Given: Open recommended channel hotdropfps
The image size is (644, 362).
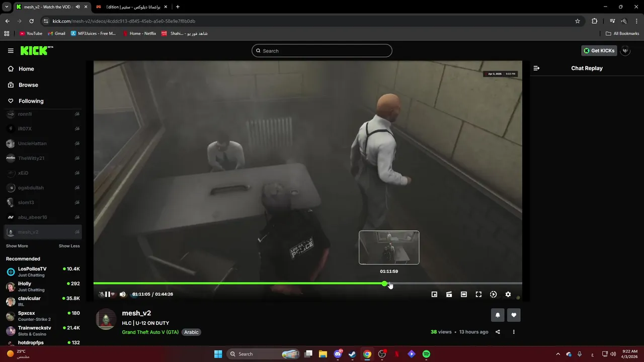Looking at the screenshot, I should tap(43, 343).
